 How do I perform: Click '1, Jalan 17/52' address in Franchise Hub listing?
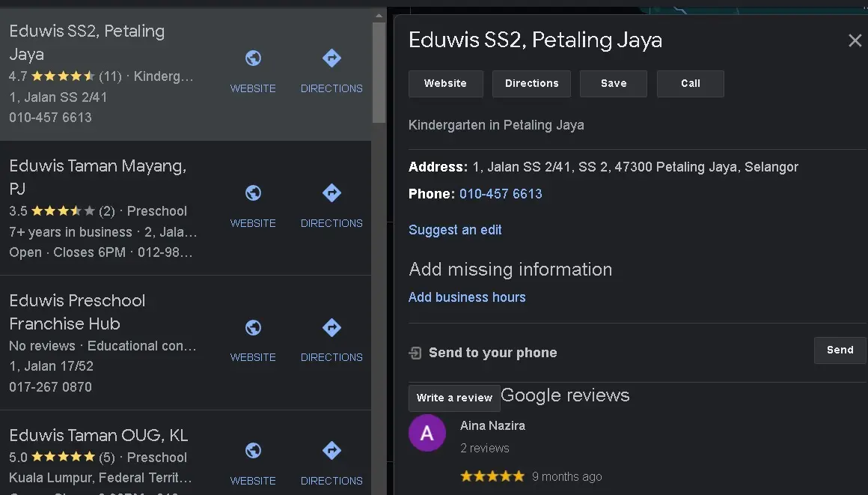coord(51,366)
